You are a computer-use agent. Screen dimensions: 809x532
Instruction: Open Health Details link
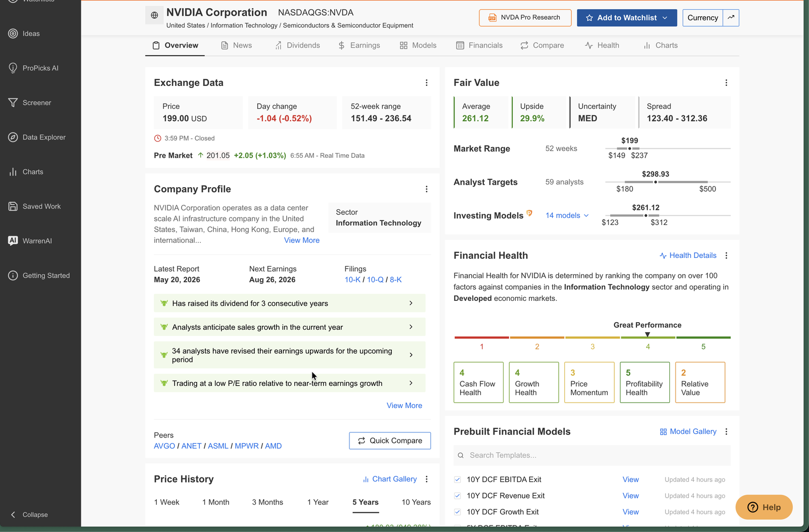point(688,255)
